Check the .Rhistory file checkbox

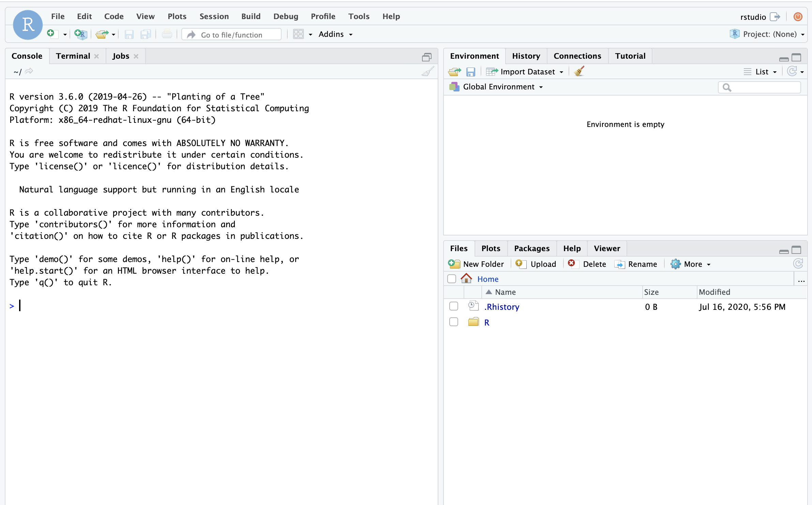(454, 306)
